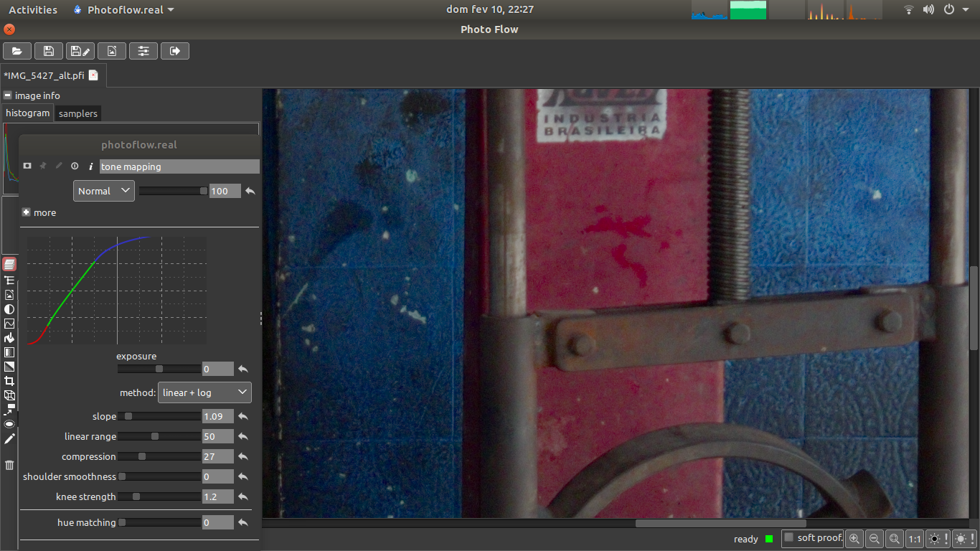The image size is (980, 551).
Task: Open the Normal blend mode dropdown
Action: pyautogui.click(x=103, y=191)
